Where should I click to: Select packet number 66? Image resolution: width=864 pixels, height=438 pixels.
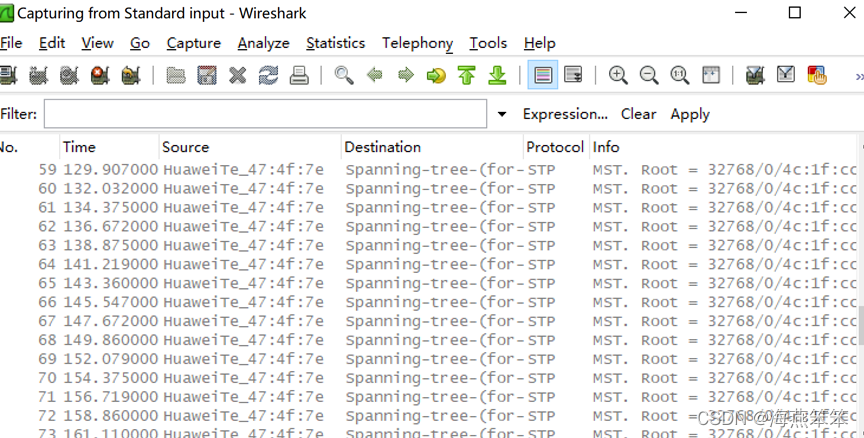[x=429, y=302]
